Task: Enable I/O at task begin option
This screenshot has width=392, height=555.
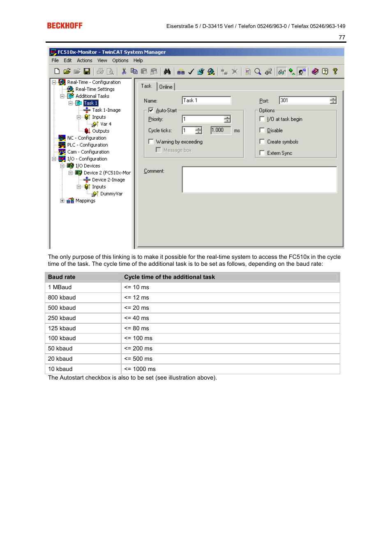Action: (x=262, y=119)
